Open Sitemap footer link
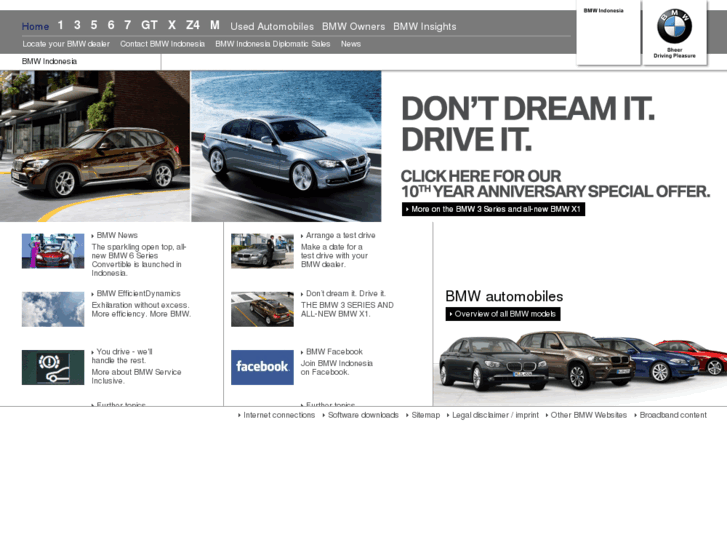The image size is (727, 545). click(426, 415)
